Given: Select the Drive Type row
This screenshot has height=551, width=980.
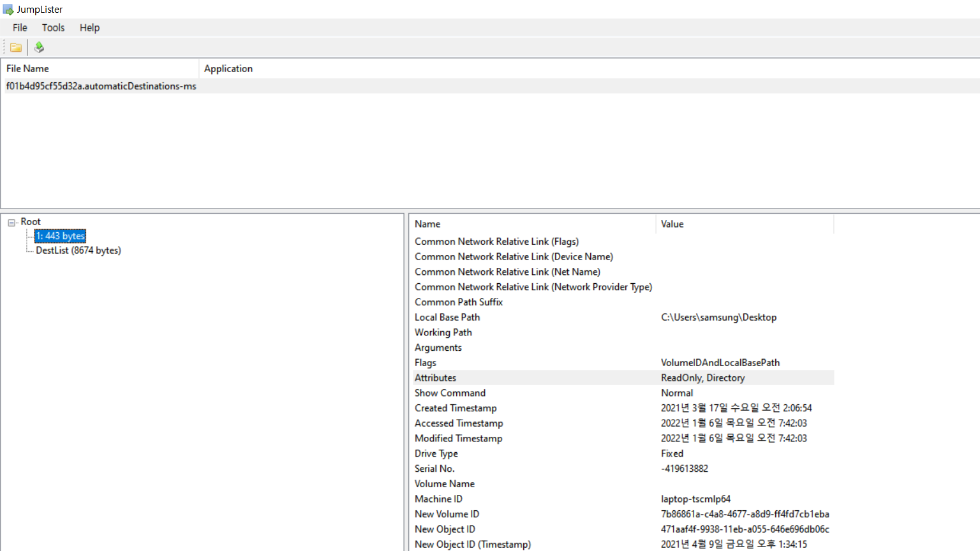Looking at the screenshot, I should point(623,454).
